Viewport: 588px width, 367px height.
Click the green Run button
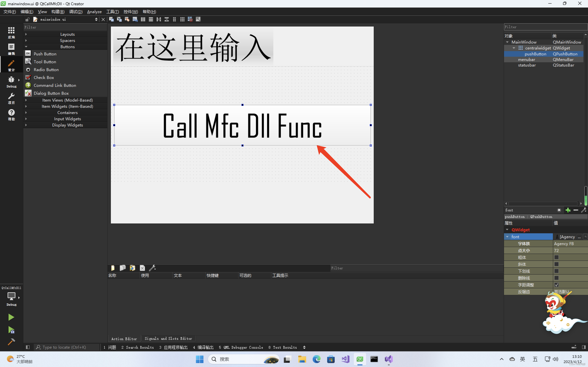pos(11,317)
